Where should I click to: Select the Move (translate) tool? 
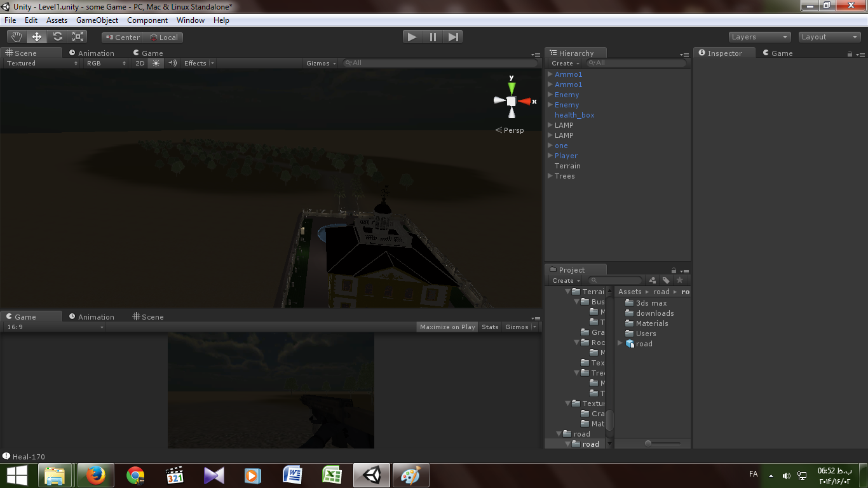pos(37,37)
